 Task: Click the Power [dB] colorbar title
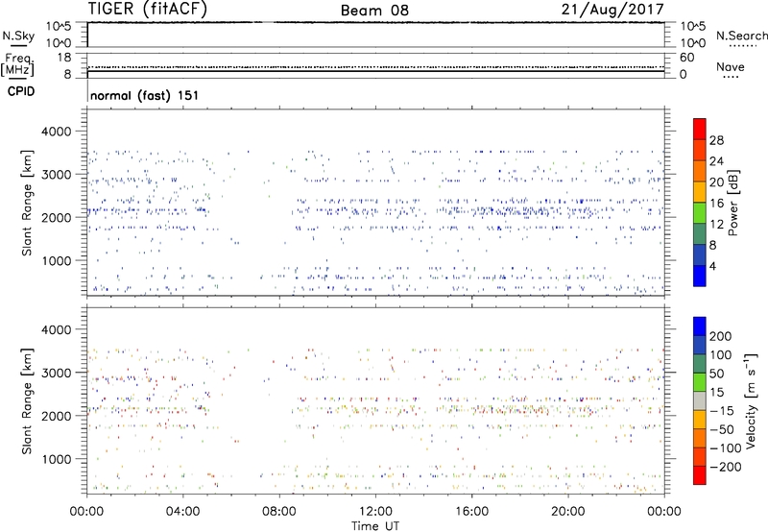click(732, 203)
